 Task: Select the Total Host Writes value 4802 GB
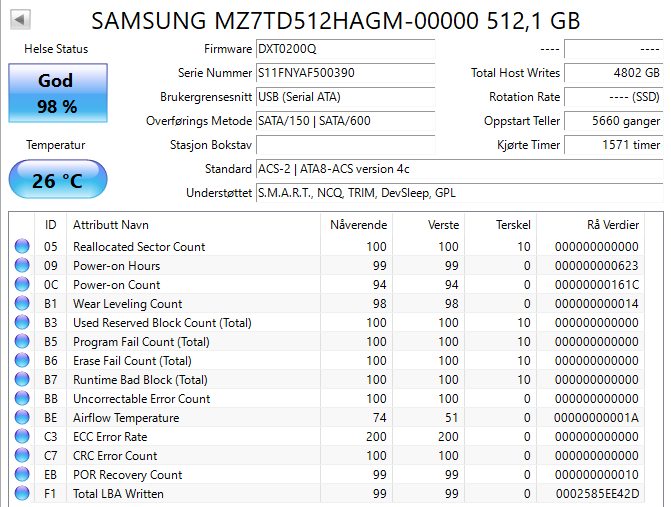(614, 73)
